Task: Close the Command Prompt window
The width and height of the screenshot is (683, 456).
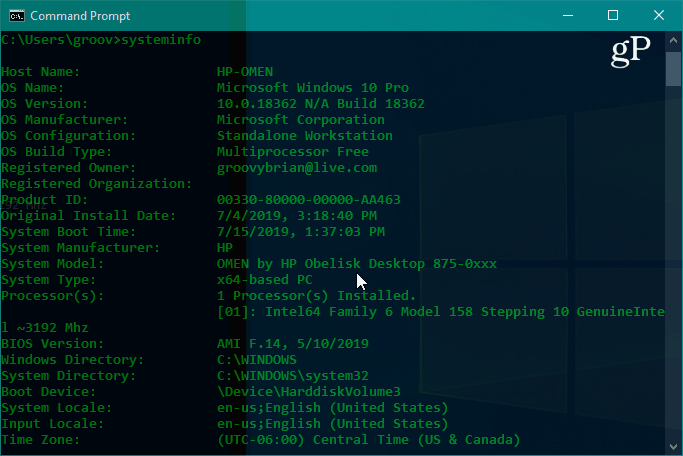Action: tap(659, 16)
